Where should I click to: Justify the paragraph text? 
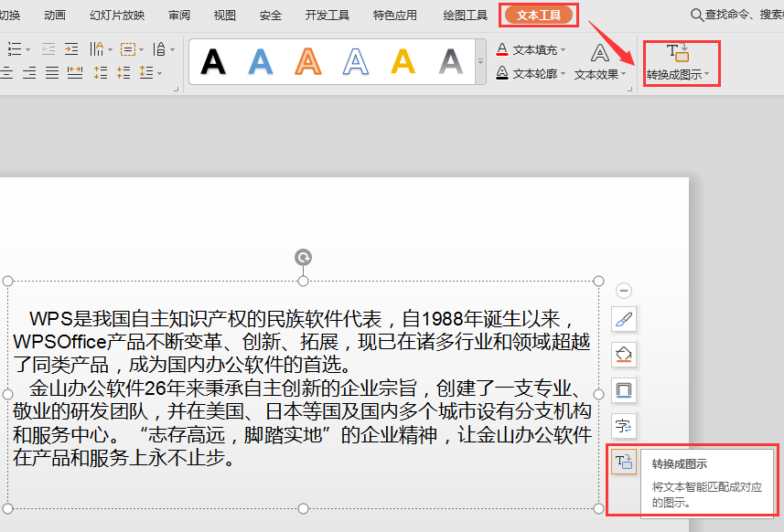[x=52, y=73]
